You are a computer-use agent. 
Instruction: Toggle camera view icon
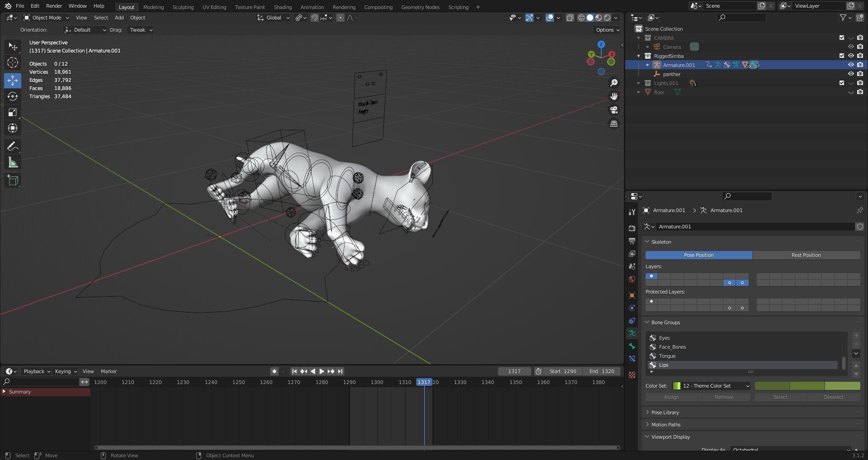613,110
